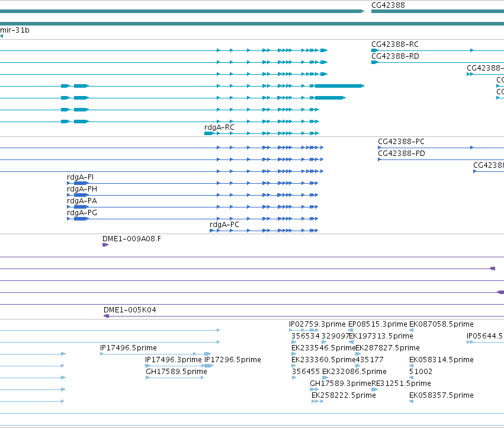The image size is (504, 428).
Task: Click the GH17589.5prime EST alignment line
Action: 175,378
